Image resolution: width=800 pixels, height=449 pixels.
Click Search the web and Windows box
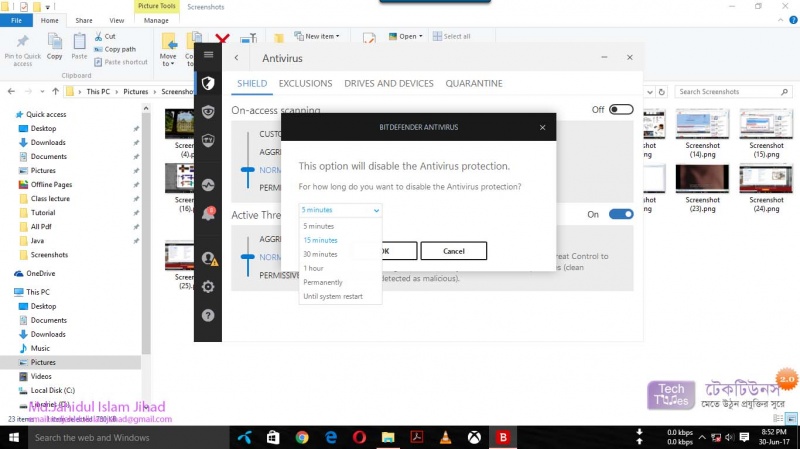click(128, 437)
